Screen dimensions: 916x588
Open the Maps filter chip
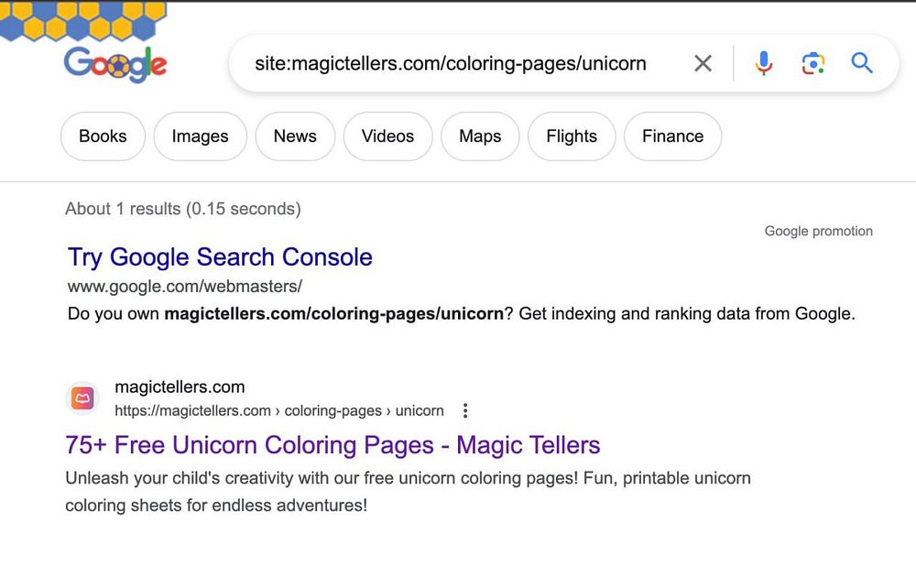point(480,136)
